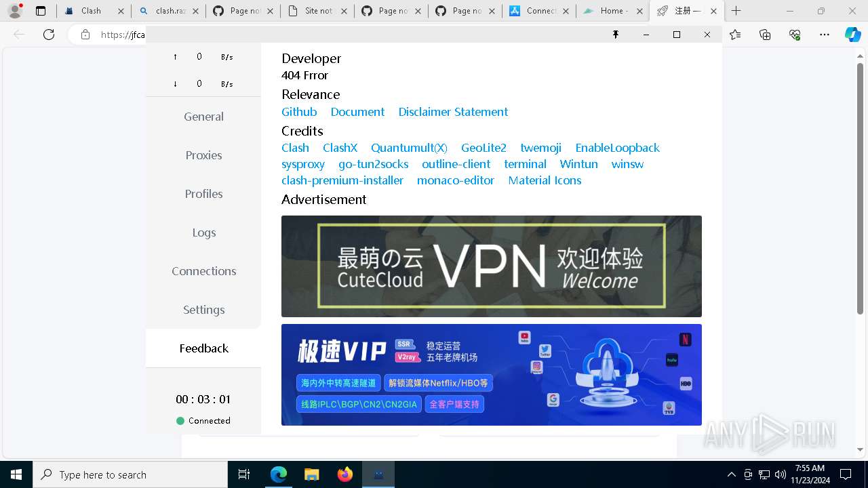This screenshot has width=868, height=488.
Task: Open Edge Collections icon
Action: 766,35
